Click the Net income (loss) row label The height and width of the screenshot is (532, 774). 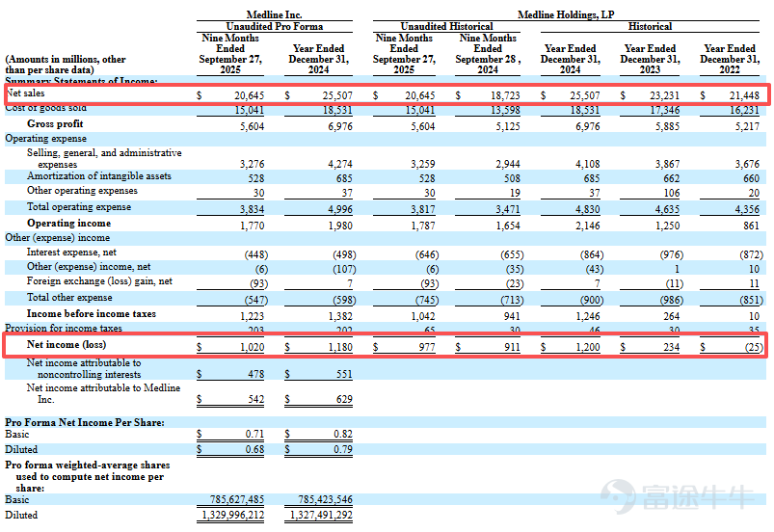(x=67, y=344)
